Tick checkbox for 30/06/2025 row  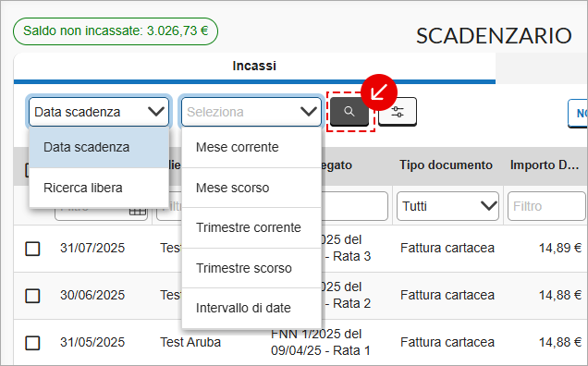[32, 296]
